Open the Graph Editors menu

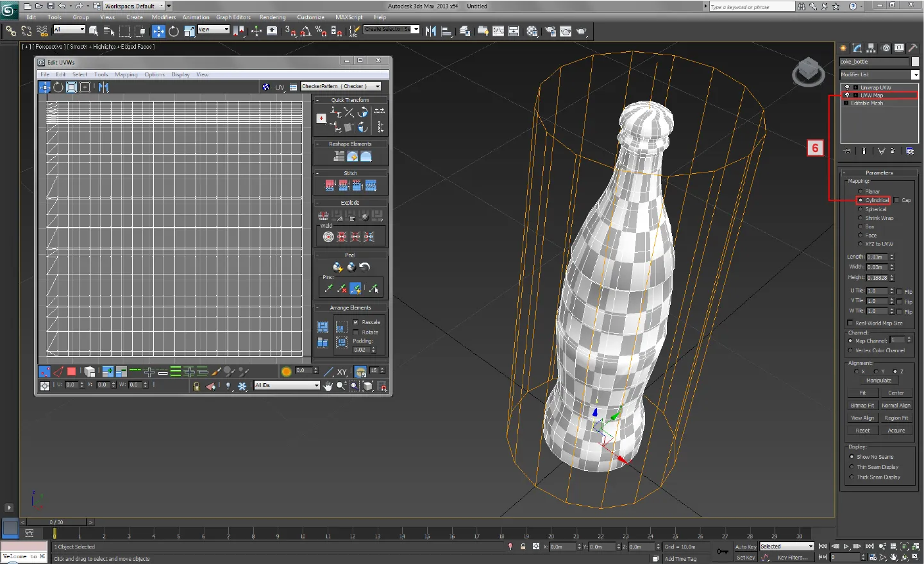233,17
